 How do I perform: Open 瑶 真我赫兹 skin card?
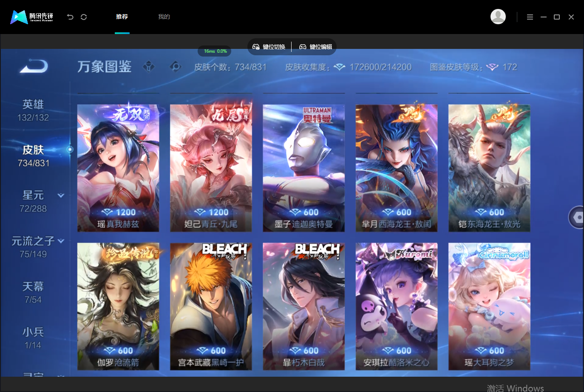pyautogui.click(x=118, y=168)
